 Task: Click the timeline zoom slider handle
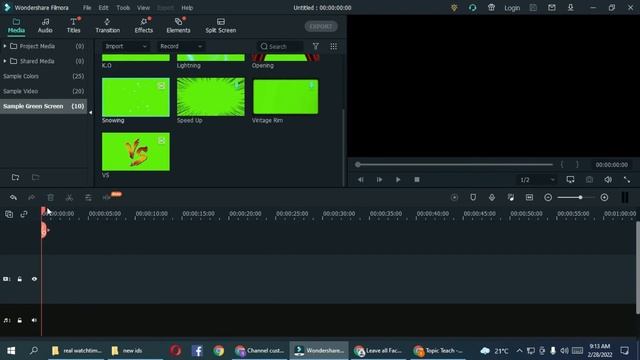click(x=580, y=198)
